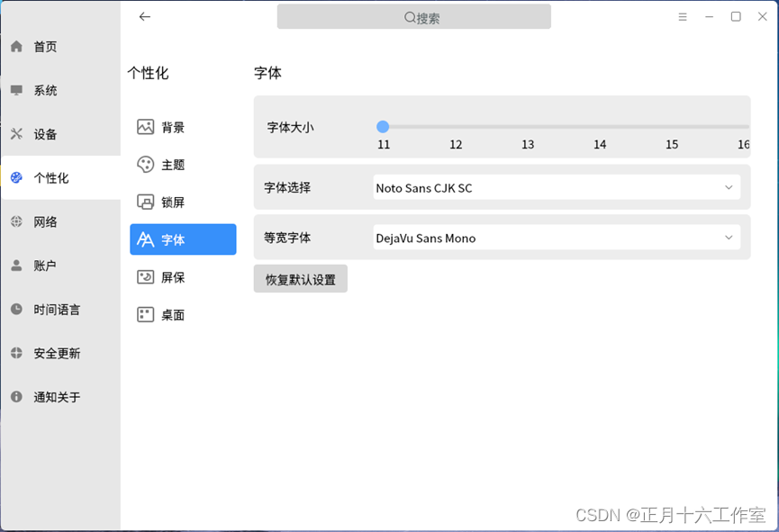The image size is (779, 532).
Task: Click the font icon beside 字体
Action: click(145, 239)
